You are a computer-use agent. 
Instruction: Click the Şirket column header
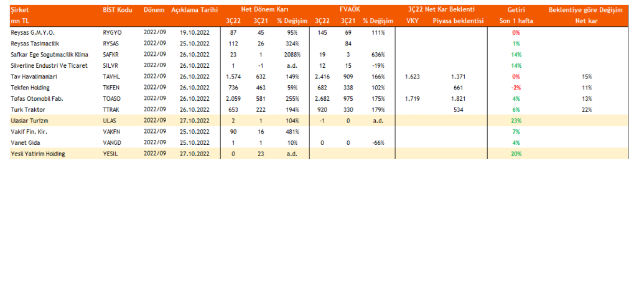coord(21,11)
